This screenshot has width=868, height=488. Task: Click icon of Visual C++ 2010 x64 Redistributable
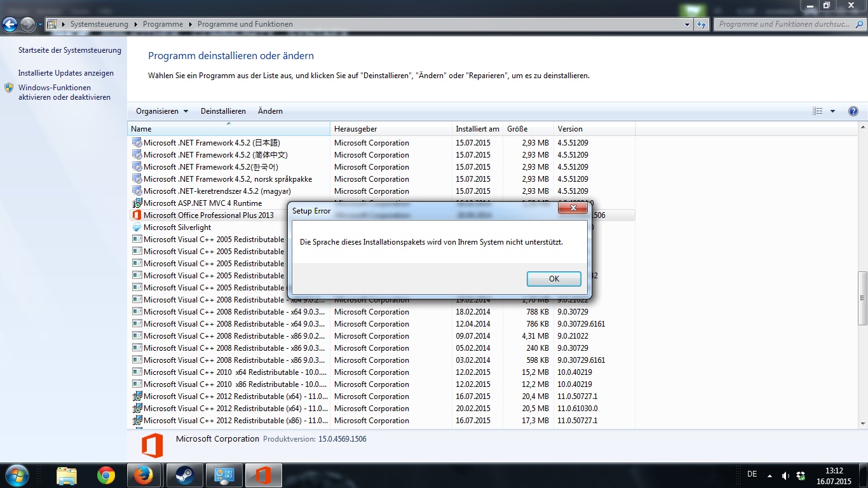click(137, 372)
